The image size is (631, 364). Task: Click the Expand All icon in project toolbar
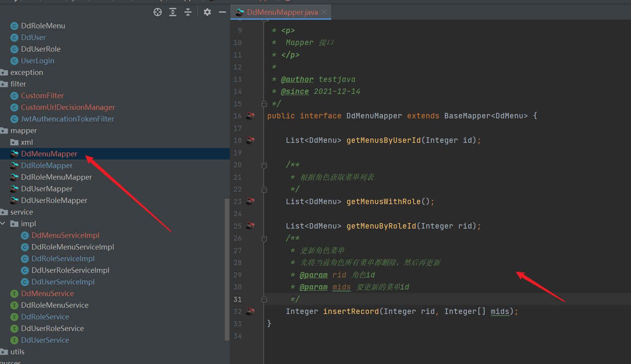point(173,12)
